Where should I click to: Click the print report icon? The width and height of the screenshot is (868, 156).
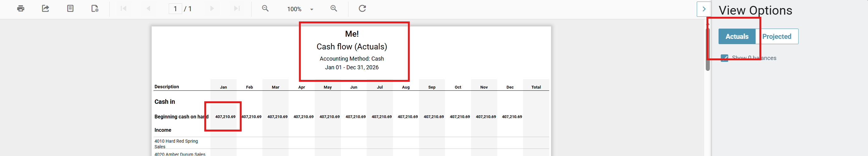[21, 9]
